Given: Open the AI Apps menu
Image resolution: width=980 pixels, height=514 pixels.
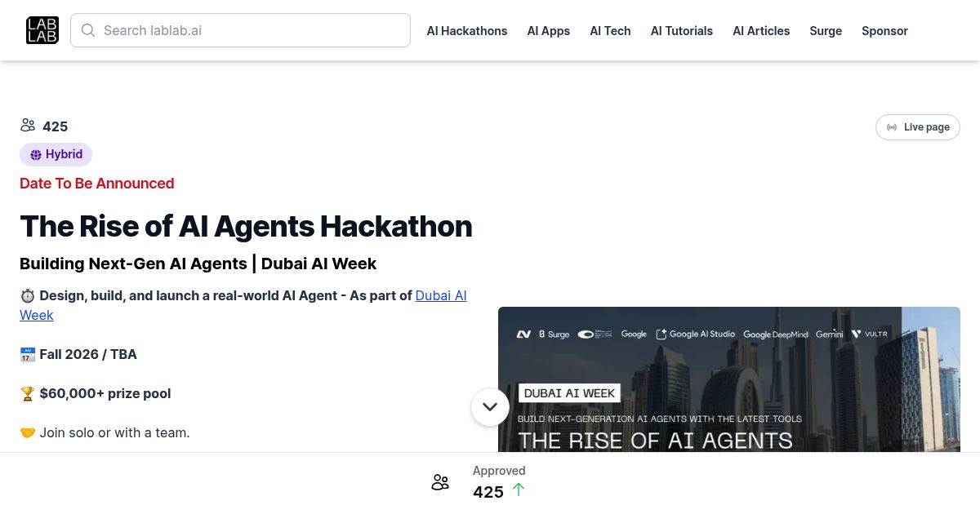Looking at the screenshot, I should [x=549, y=31].
